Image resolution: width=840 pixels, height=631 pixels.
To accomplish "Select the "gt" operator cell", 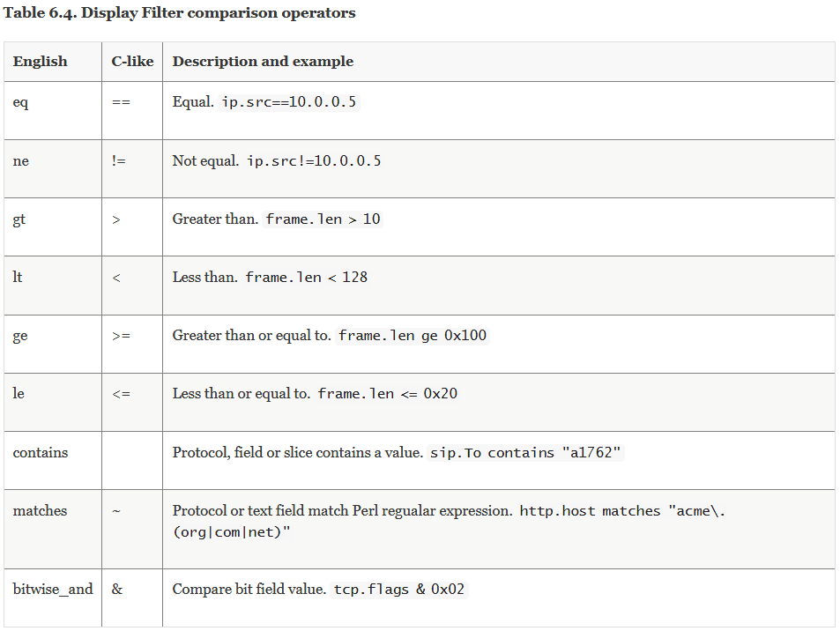I will click(19, 219).
